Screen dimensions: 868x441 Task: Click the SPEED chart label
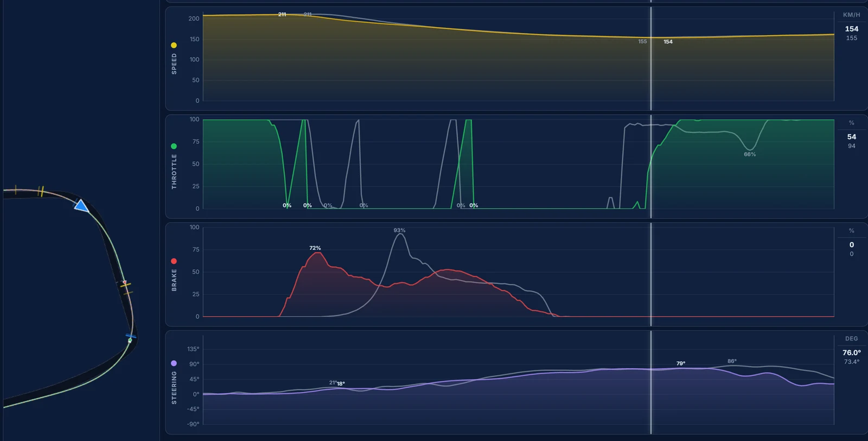[174, 64]
